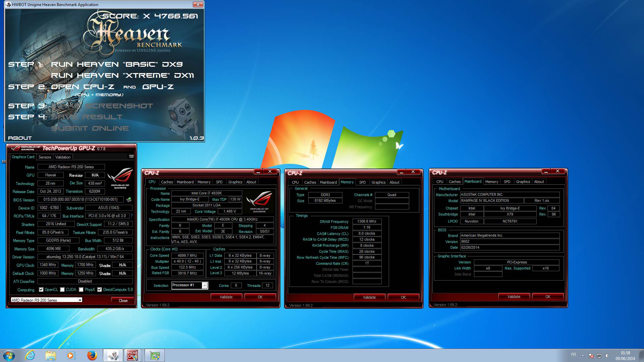
Task: Click the FR language indicator
Action: tap(574, 355)
